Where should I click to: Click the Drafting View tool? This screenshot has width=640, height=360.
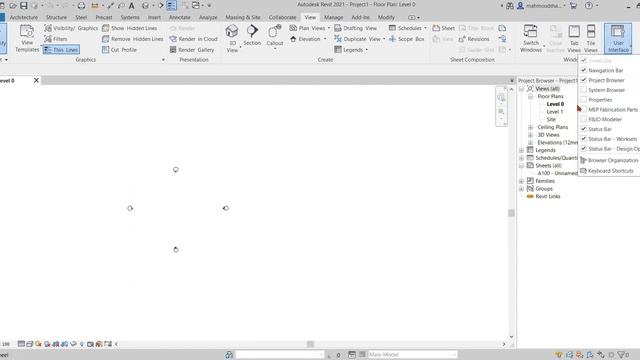(356, 28)
